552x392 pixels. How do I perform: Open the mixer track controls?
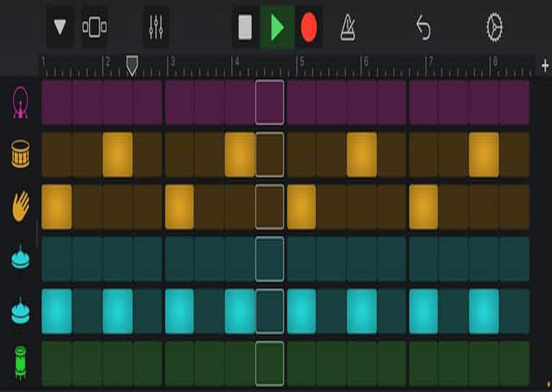pos(156,27)
